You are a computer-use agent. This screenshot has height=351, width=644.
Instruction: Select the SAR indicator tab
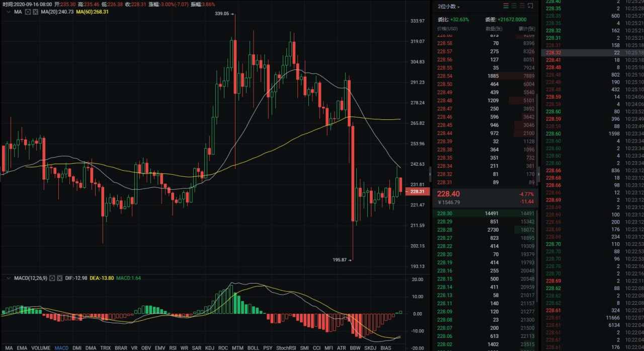click(197, 348)
